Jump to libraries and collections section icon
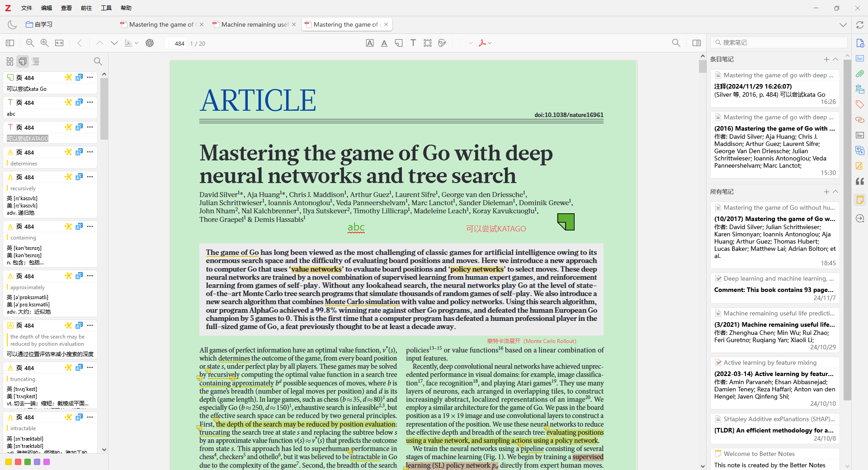Viewport: 868px width, 470px height. (860, 89)
